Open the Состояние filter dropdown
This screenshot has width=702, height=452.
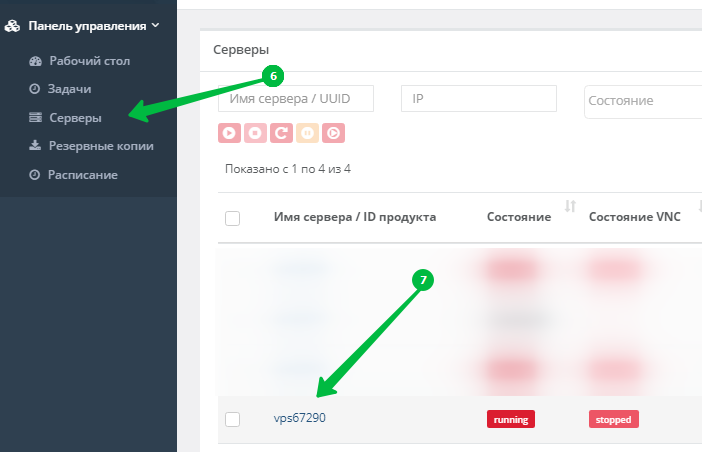[643, 102]
